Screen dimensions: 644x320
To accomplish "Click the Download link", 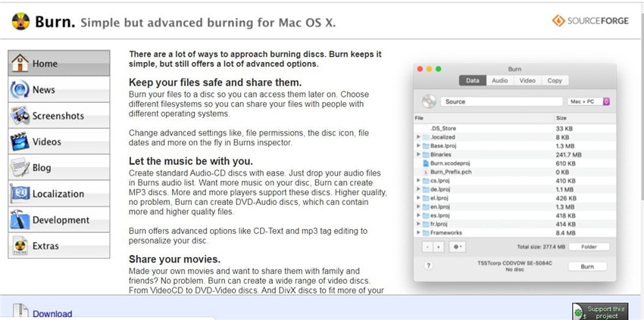I will coord(52,314).
